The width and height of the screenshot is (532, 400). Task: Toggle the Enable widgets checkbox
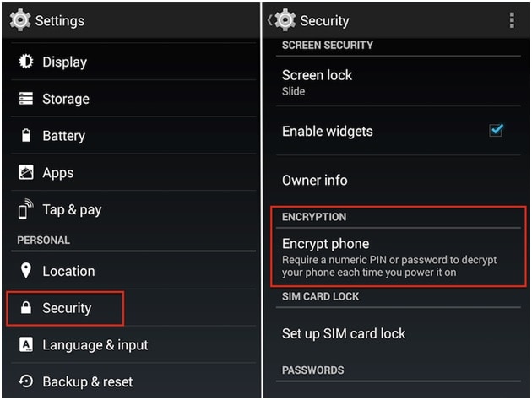(497, 130)
